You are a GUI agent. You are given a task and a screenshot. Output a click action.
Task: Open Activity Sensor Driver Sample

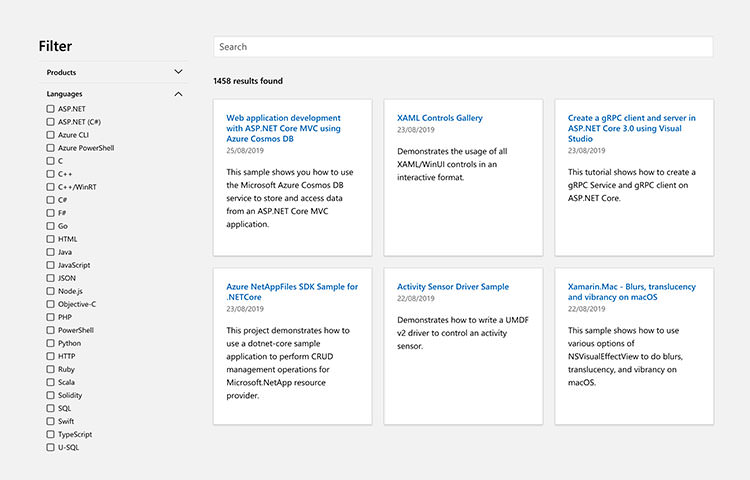pyautogui.click(x=452, y=287)
